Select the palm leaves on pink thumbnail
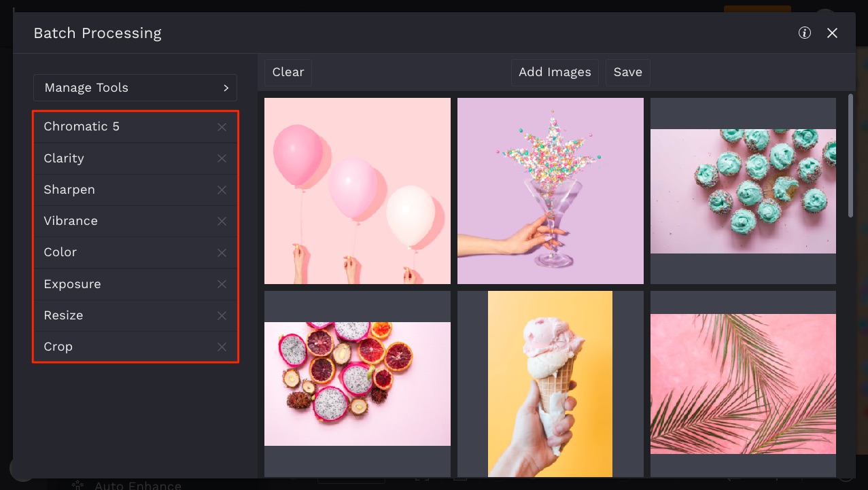868x490 pixels. pyautogui.click(x=743, y=384)
